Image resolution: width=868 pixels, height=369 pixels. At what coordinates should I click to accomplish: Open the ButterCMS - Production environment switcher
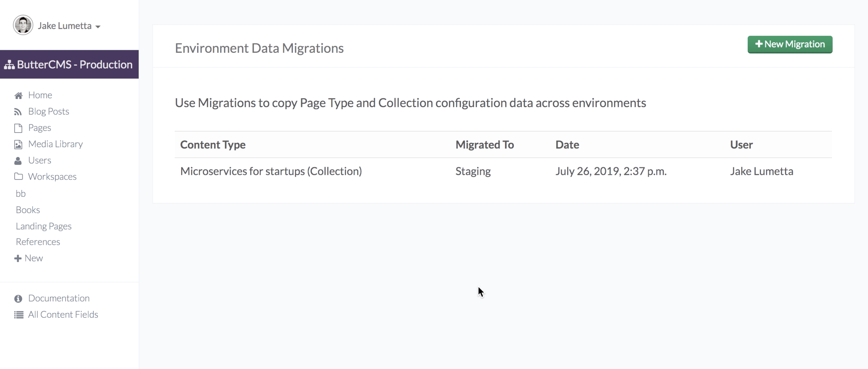tap(69, 65)
